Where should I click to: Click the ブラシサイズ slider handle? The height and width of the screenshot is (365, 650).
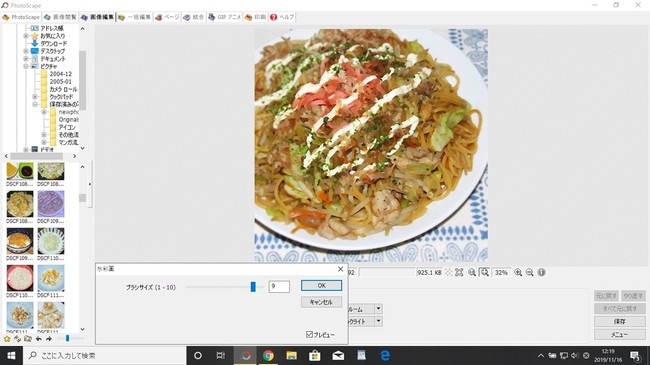(253, 287)
